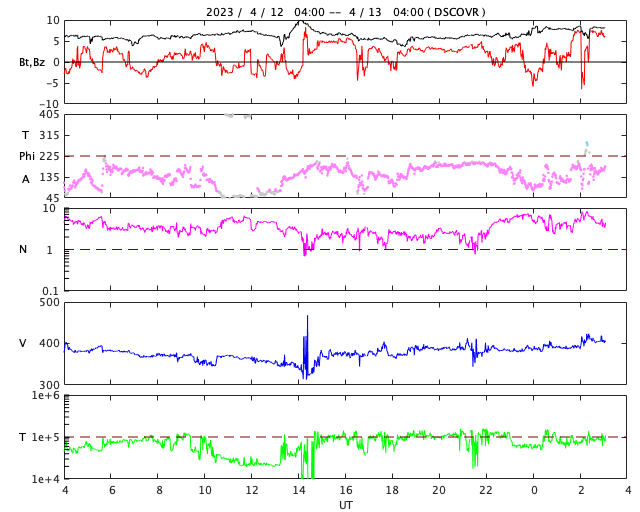Screen dimensions: 640x512
Task: Click the "16" hour label on UT axis
Action: [x=346, y=490]
